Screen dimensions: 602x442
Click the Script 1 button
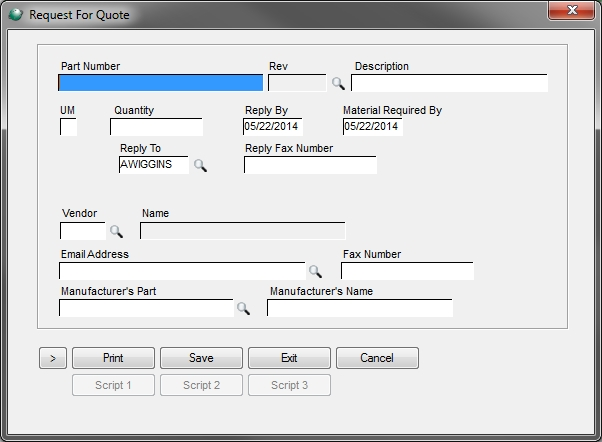point(113,385)
